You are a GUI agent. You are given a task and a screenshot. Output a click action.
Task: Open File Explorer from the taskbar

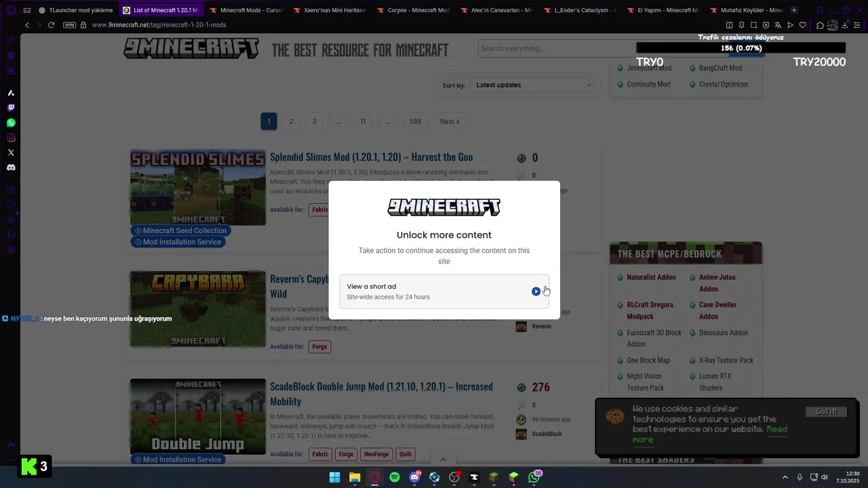pyautogui.click(x=355, y=477)
